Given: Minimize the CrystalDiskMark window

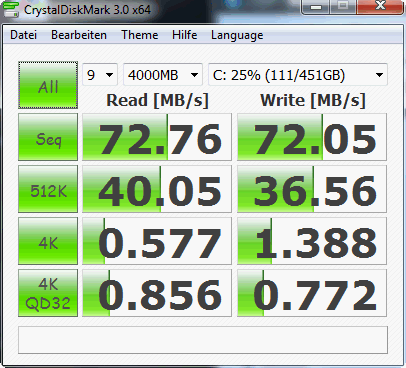Looking at the screenshot, I should click(x=316, y=6).
